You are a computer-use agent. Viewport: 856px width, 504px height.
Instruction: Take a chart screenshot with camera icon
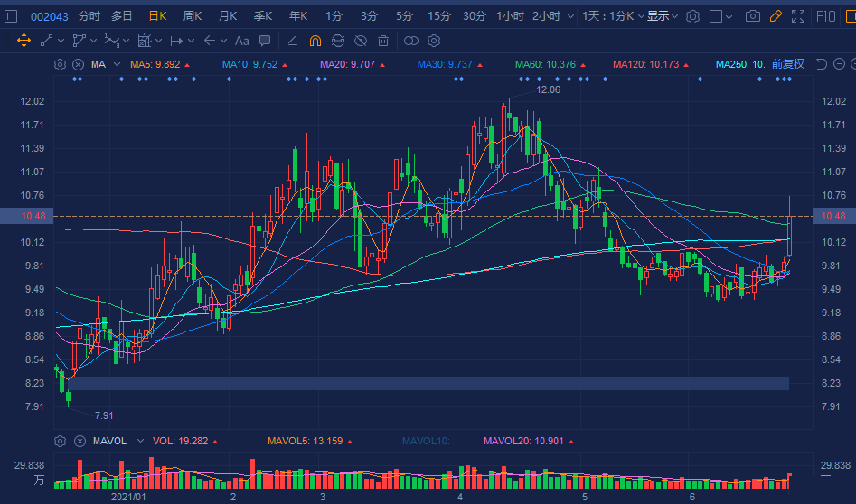[x=752, y=16]
